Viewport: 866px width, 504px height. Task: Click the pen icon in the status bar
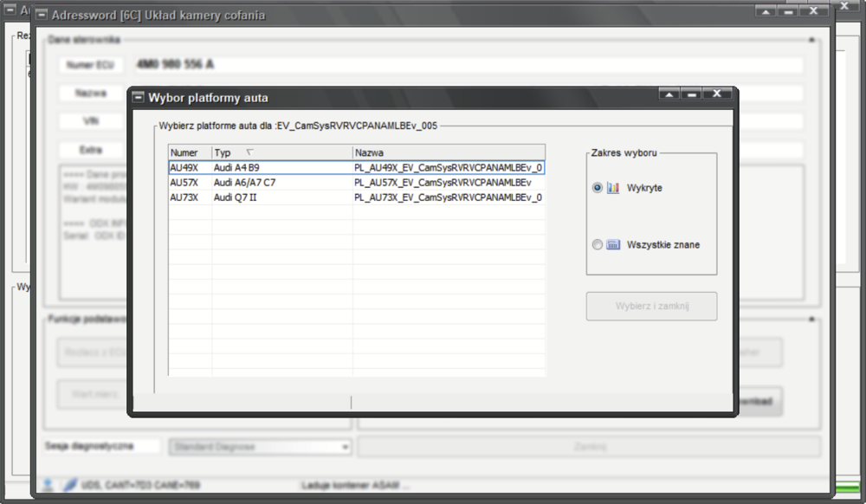[x=69, y=486]
